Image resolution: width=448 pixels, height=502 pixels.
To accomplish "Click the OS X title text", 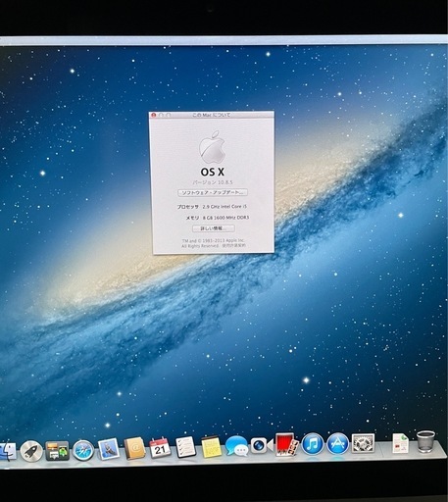I will [x=213, y=172].
